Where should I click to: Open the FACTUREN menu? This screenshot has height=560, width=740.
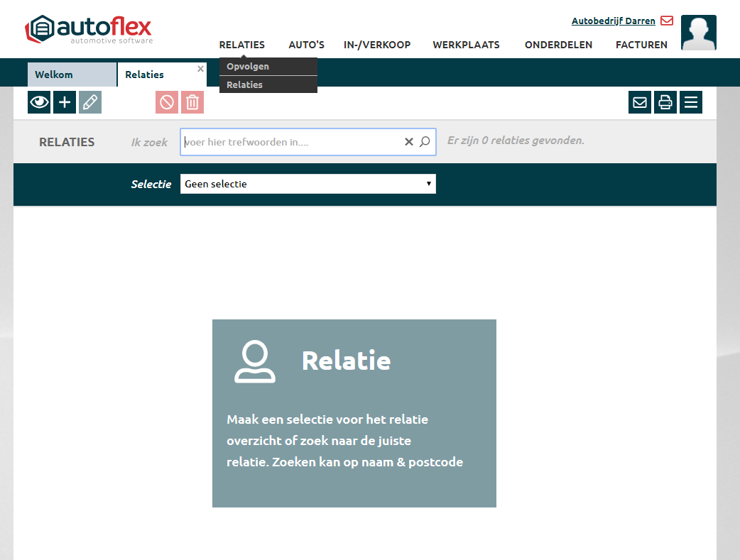coord(641,45)
